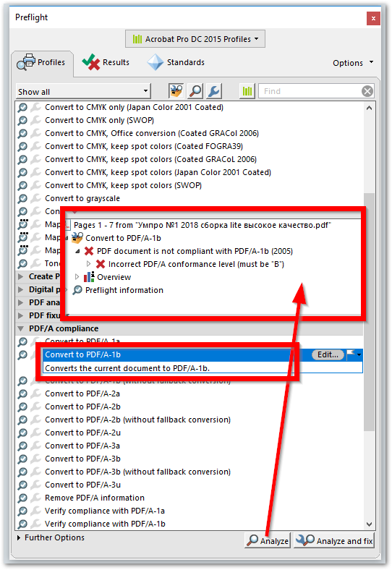Click the scrollbar up arrow
Screen dimensions: 392x570
369,108
